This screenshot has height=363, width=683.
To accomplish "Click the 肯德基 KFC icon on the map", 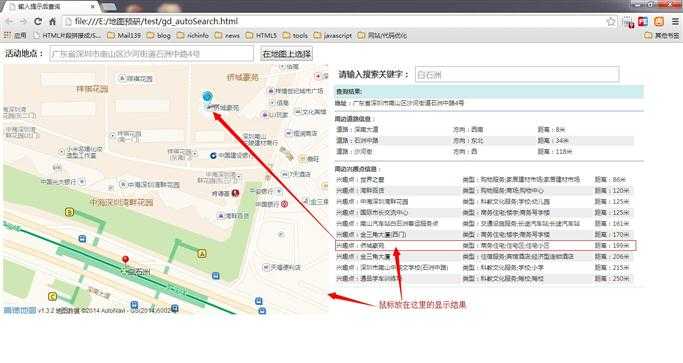I will point(236,193).
